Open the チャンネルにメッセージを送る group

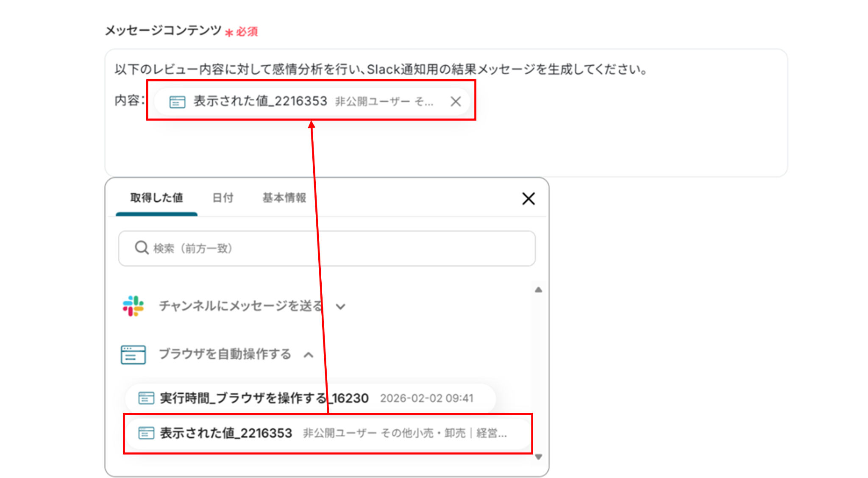point(240,306)
